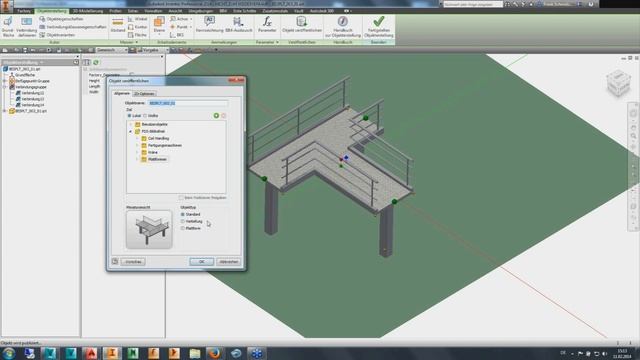Open the Allgemein tab in dialog
This screenshot has width=640, height=360.
coord(122,93)
